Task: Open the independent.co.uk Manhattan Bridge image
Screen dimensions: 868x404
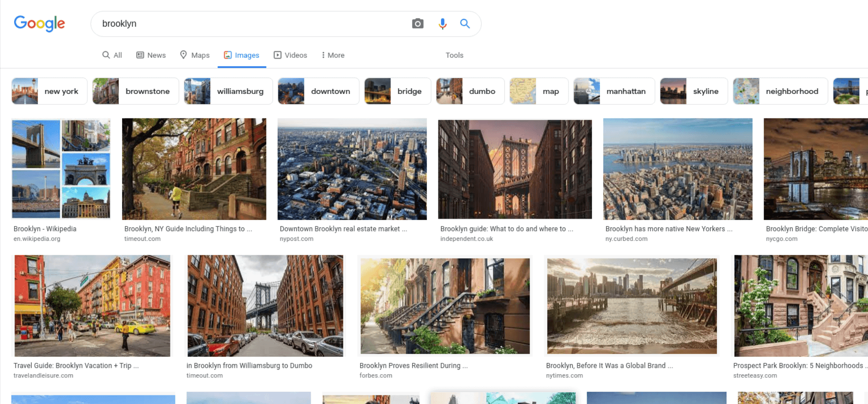Action: click(x=515, y=169)
